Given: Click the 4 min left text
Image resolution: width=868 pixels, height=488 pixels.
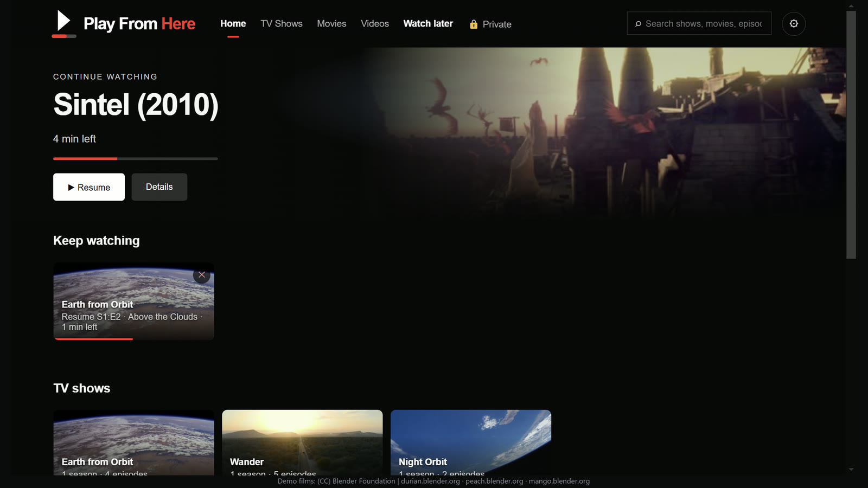Looking at the screenshot, I should coord(74,139).
